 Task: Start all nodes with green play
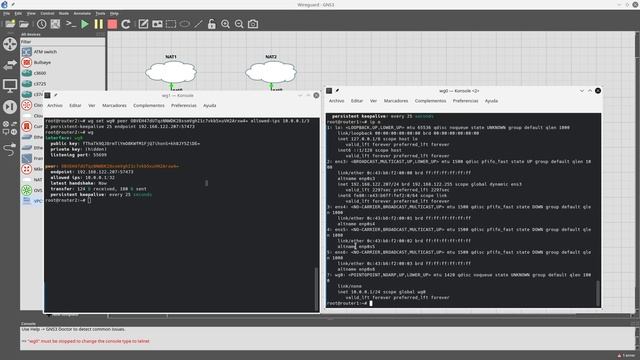(84, 24)
